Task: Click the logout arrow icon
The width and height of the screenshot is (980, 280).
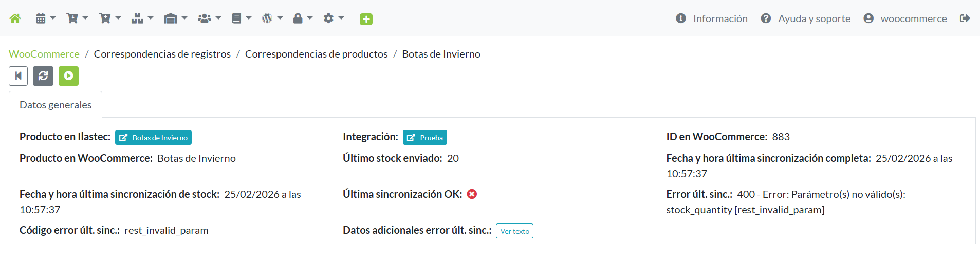Action: click(x=965, y=18)
